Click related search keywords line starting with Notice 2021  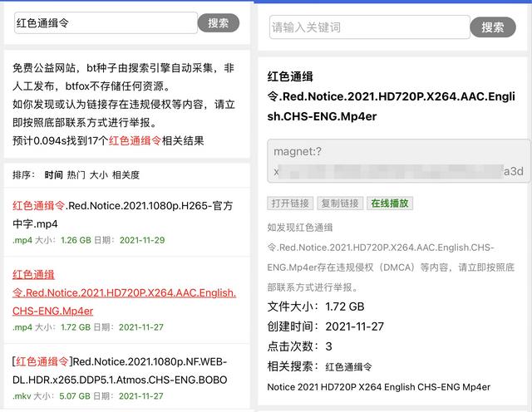379,387
